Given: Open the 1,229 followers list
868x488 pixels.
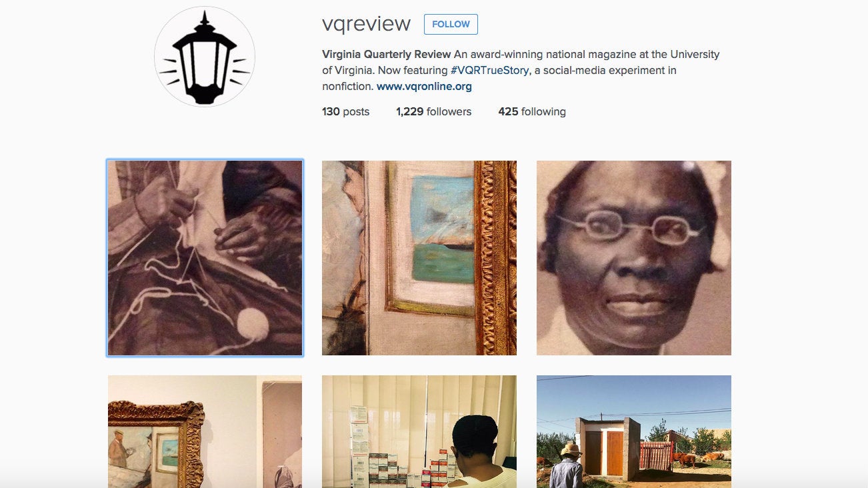Looking at the screenshot, I should click(433, 111).
